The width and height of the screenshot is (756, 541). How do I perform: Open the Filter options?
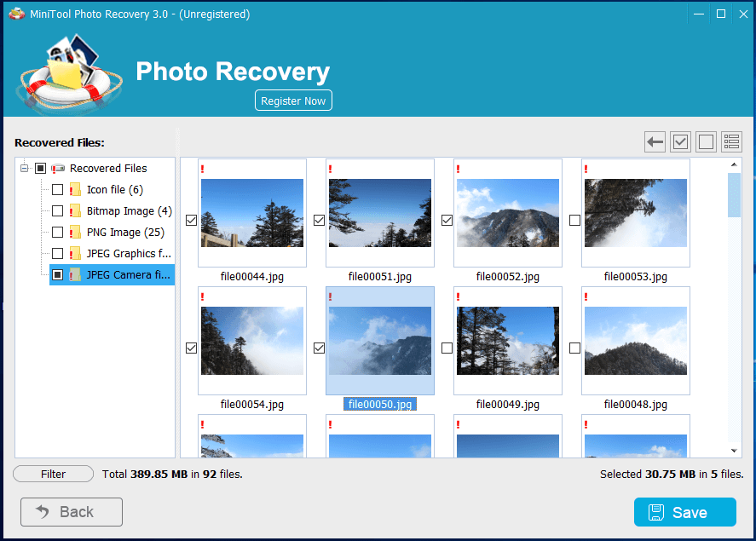(x=53, y=475)
